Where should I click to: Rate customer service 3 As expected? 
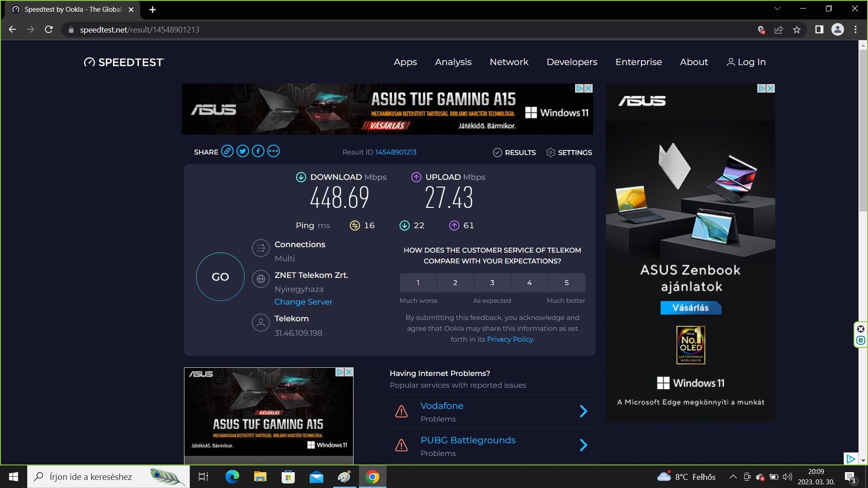pos(492,283)
